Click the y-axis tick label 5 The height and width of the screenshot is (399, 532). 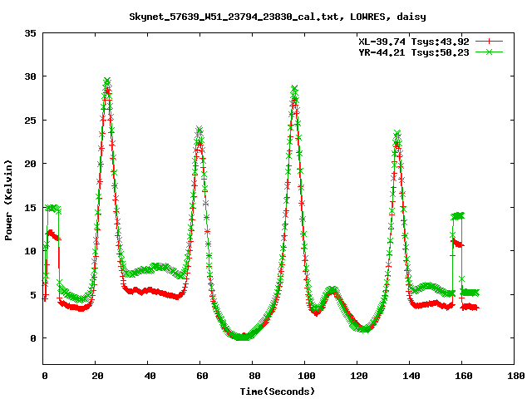click(x=33, y=295)
